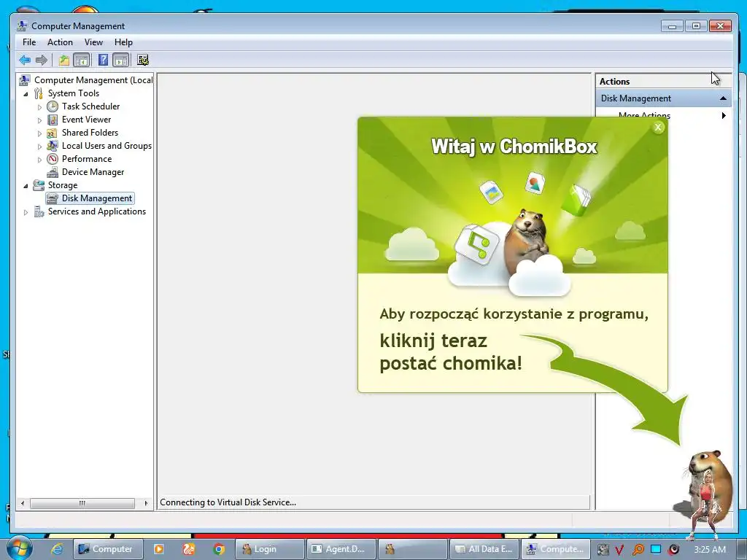Select the Disk Management tree item label
Screen dimensions: 747x560
(x=97, y=198)
